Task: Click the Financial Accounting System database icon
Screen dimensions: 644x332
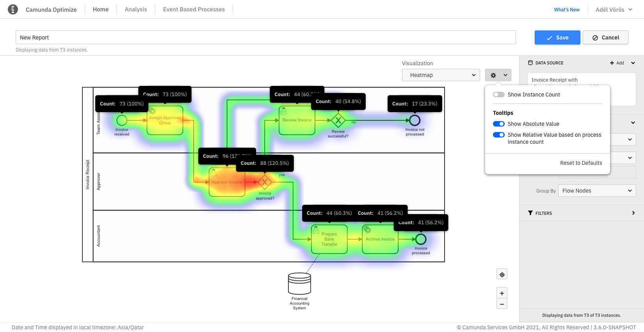Action: coord(299,284)
